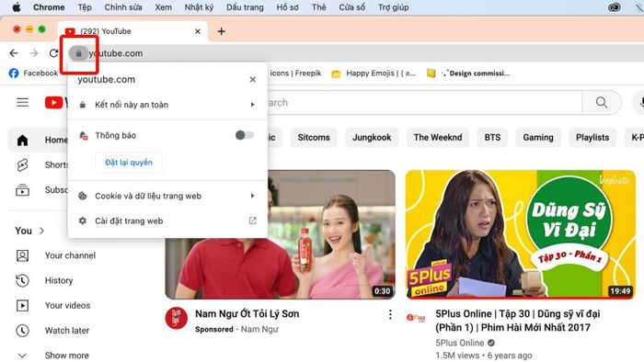Open Your channel in sidebar
Screen dimensions: 644x362
(56, 255)
